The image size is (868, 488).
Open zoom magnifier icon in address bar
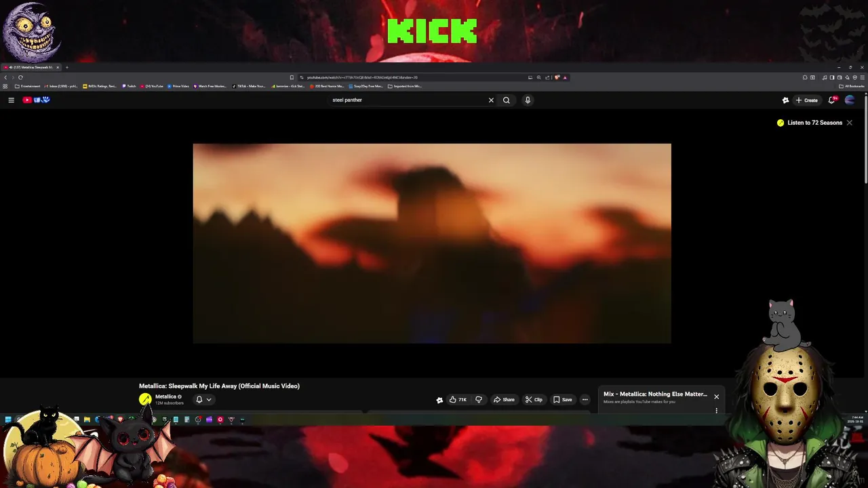539,77
